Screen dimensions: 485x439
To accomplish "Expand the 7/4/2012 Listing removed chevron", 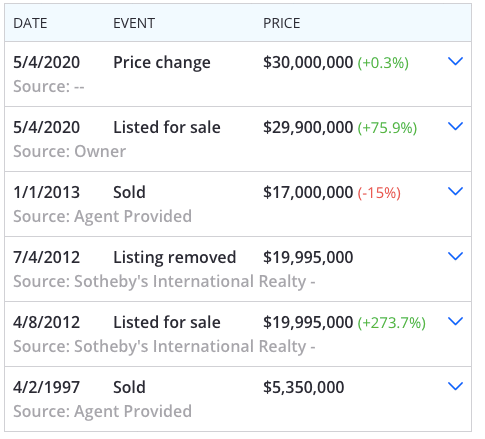I will (455, 256).
